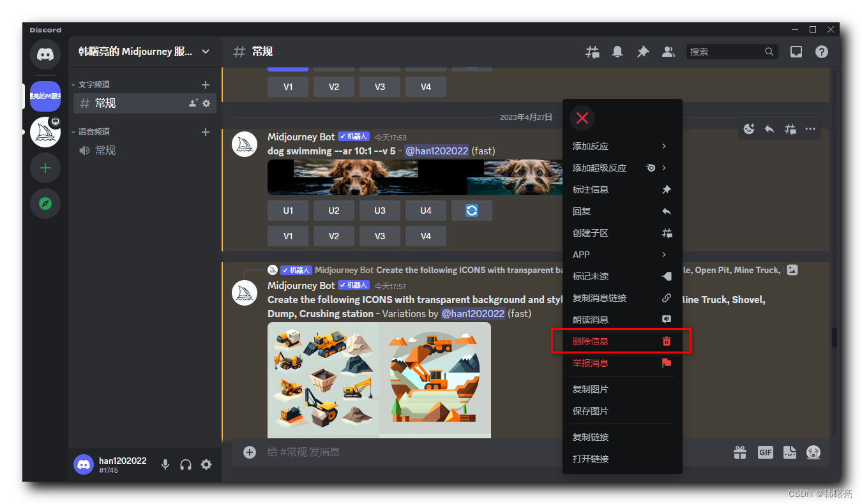Add a server with the plus icon
Viewport: 862px width, 504px height.
[x=45, y=168]
